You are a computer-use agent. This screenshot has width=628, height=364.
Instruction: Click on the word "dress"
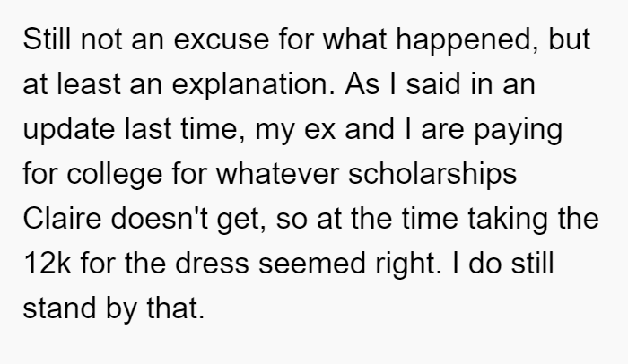[212, 264]
